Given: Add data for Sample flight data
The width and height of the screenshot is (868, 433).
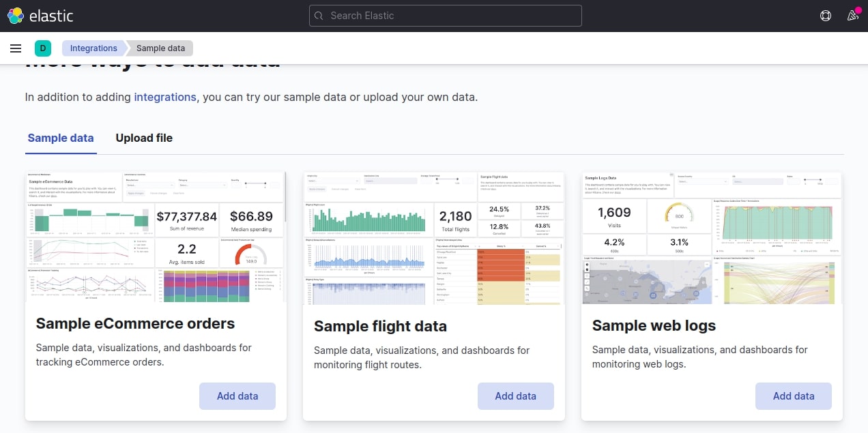Looking at the screenshot, I should click(x=516, y=396).
